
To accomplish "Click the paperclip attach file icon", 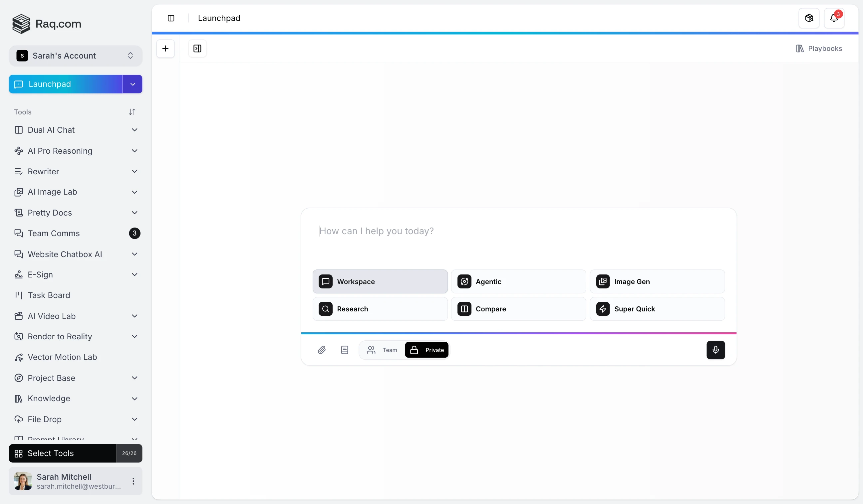I will 322,350.
